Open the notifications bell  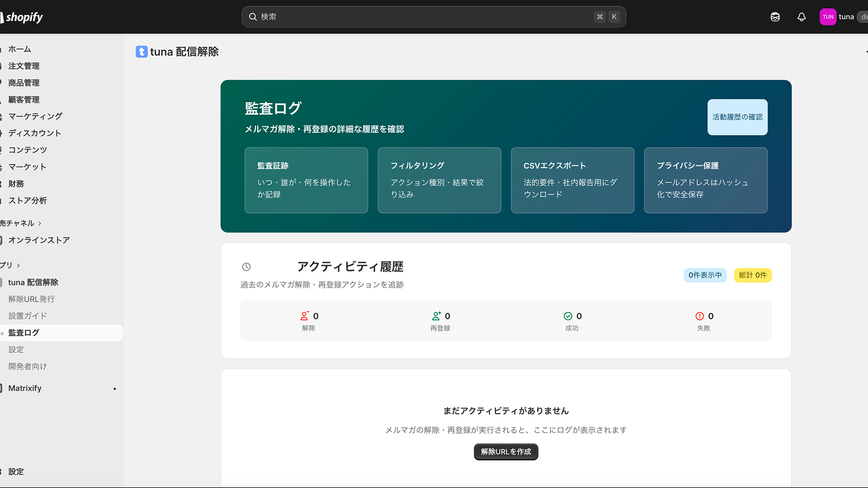pos(801,17)
